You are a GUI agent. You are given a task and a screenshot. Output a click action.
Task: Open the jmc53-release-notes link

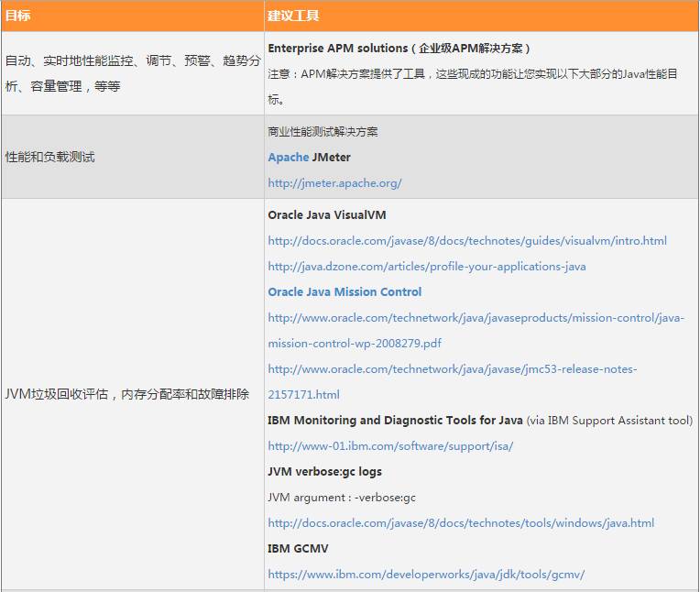(x=453, y=382)
